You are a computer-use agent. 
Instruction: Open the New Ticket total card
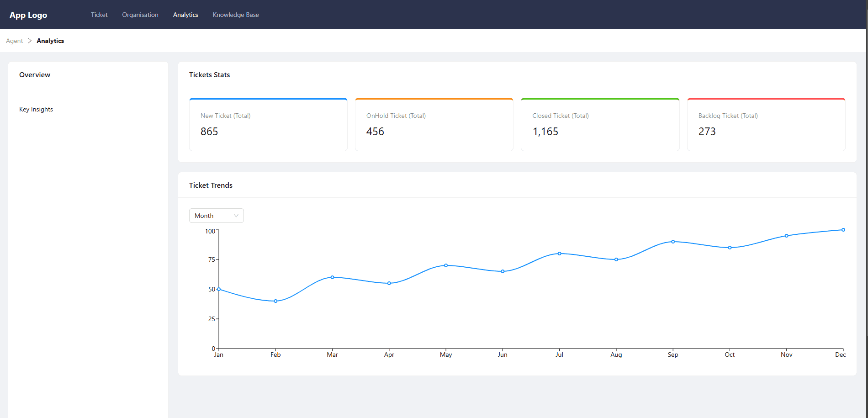[x=268, y=124]
